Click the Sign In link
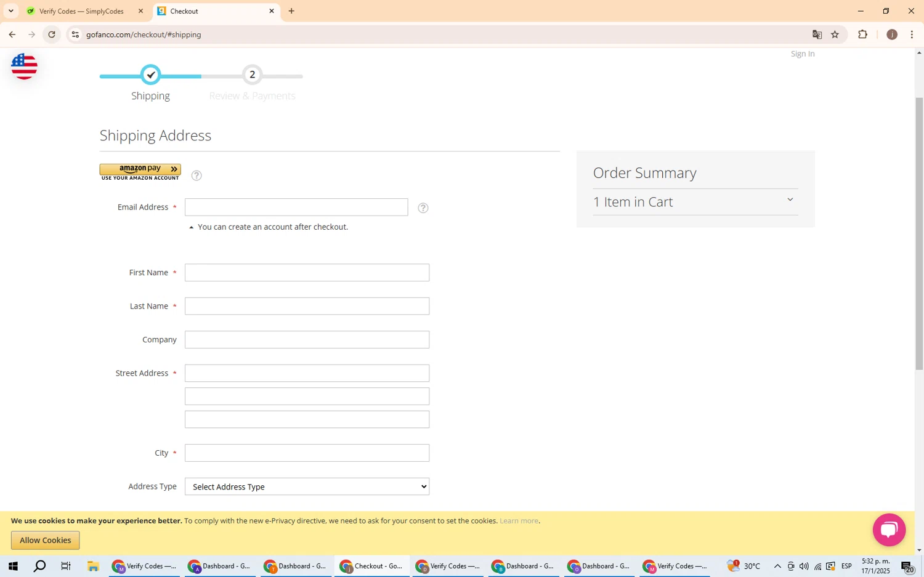Viewport: 924px width, 577px height. tap(803, 54)
